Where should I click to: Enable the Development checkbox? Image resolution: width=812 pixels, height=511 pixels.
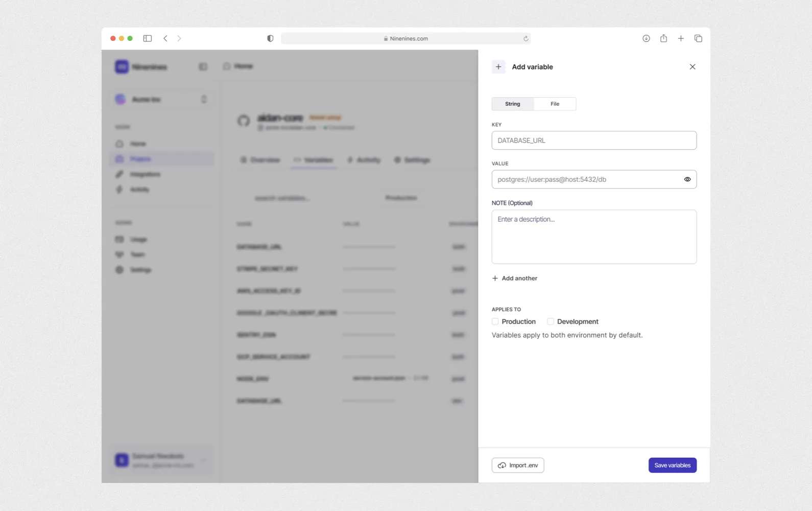(x=551, y=321)
